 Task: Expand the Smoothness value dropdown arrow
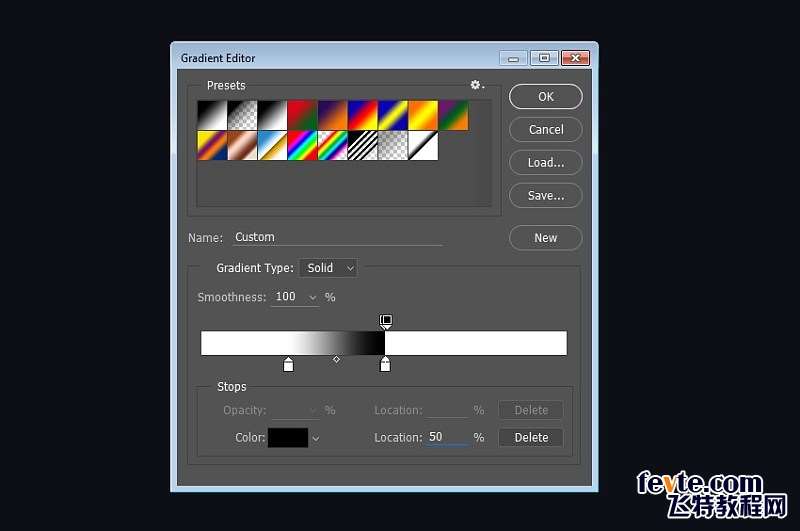coord(312,297)
